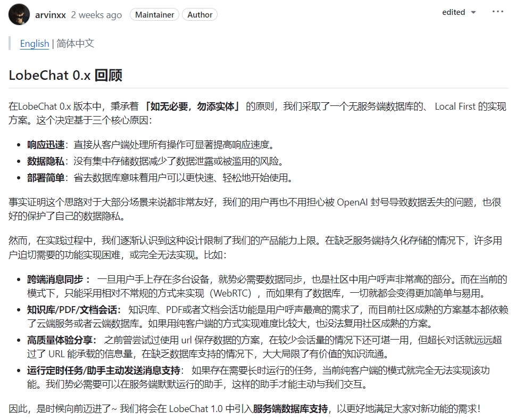Select the phrase 'Local First' in the paragraph
This screenshot has width=516, height=420.
point(455,106)
